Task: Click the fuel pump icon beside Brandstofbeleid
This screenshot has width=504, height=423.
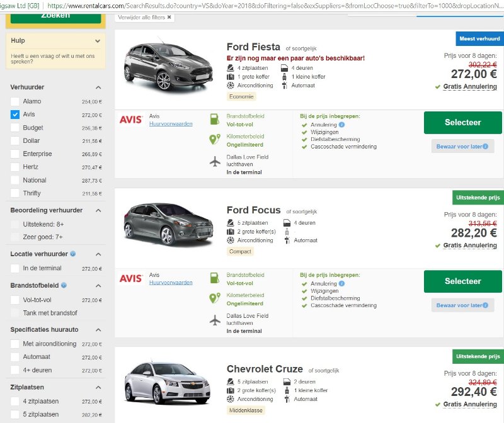Action: click(x=215, y=118)
